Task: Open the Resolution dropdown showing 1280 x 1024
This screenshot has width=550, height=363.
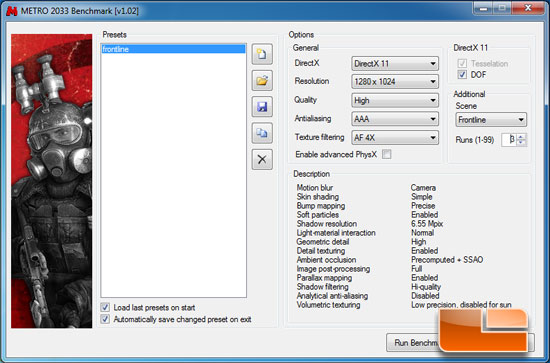Action: [395, 82]
